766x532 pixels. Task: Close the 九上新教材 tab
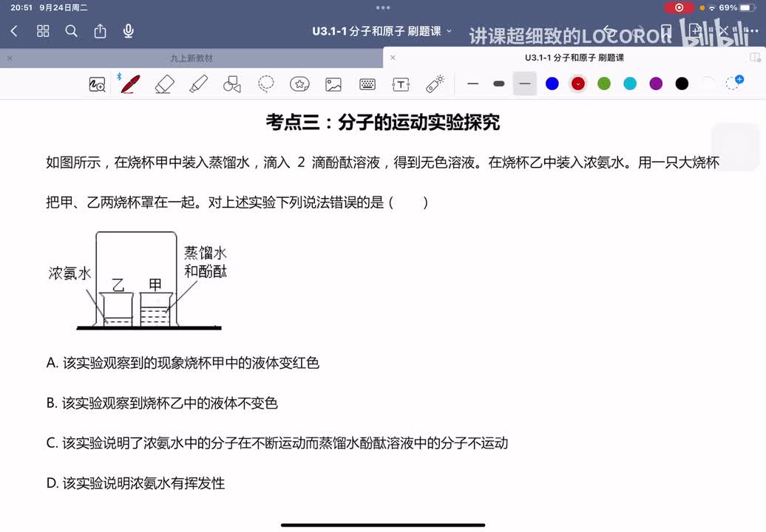(10, 58)
